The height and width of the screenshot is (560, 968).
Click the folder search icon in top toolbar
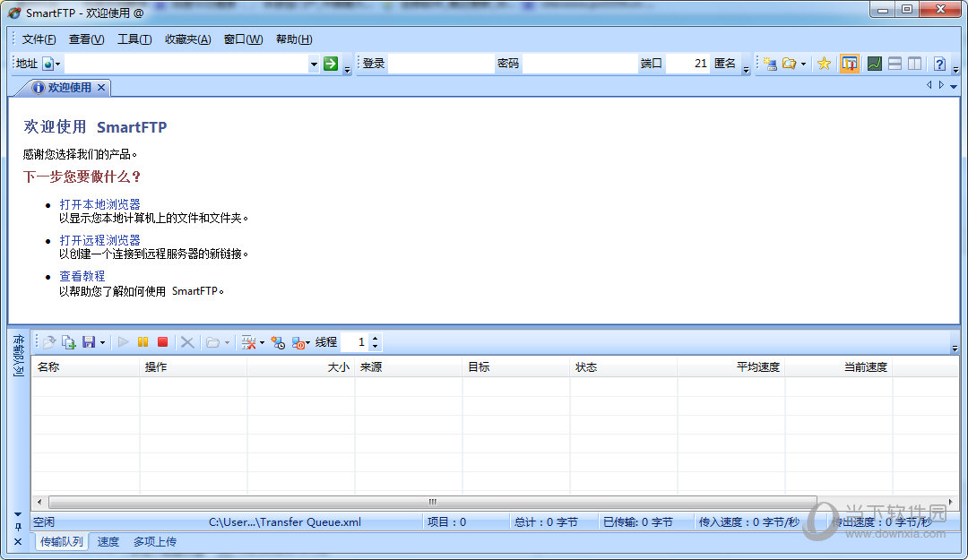pyautogui.click(x=789, y=64)
